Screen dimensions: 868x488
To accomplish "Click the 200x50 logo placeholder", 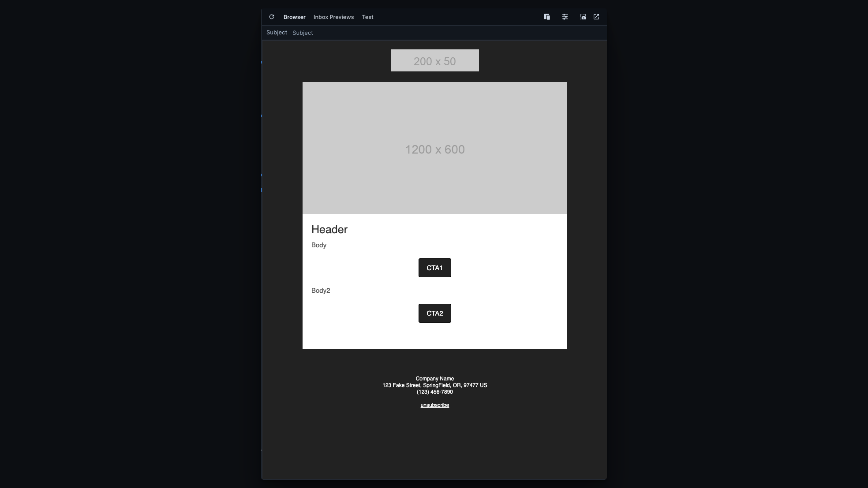I will pos(434,60).
